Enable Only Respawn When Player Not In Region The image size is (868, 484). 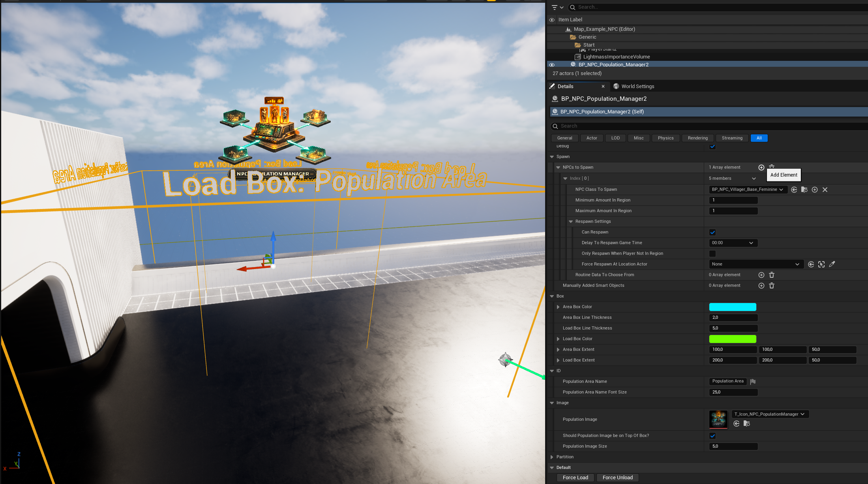coord(712,254)
